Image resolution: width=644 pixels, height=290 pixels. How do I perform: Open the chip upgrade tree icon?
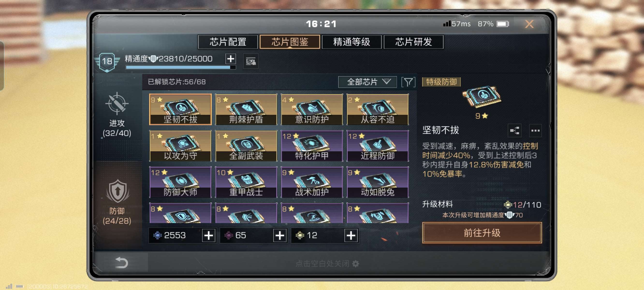514,130
